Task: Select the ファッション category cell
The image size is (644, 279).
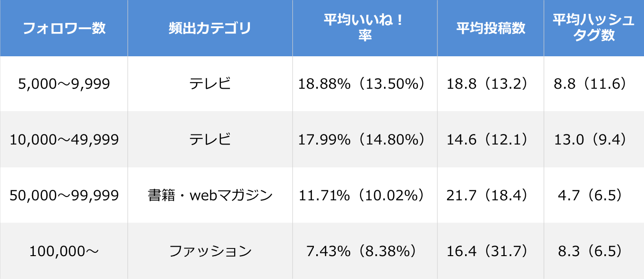Action: 210,251
